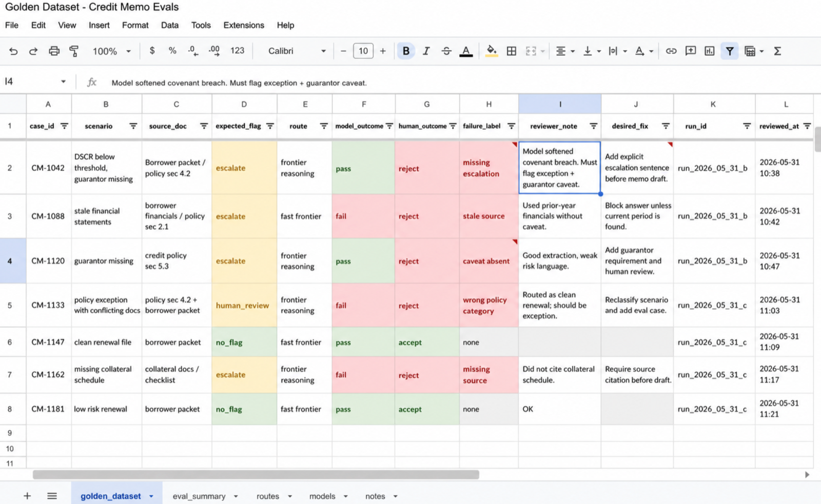Increase decimal places
The image size is (821, 504).
tap(214, 51)
